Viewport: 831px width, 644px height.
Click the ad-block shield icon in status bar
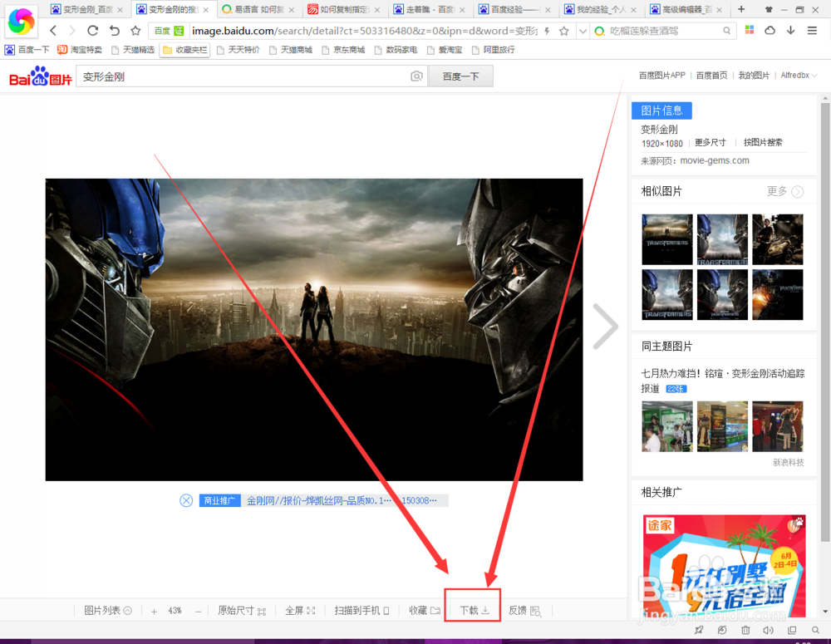click(722, 630)
